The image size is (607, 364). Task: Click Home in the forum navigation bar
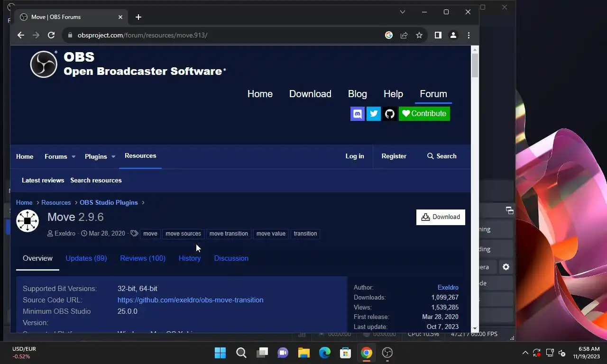25,156
